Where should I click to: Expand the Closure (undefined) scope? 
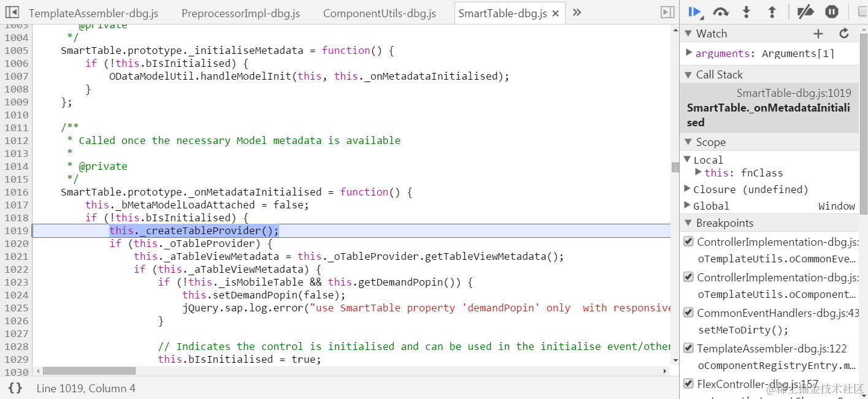pyautogui.click(x=688, y=189)
